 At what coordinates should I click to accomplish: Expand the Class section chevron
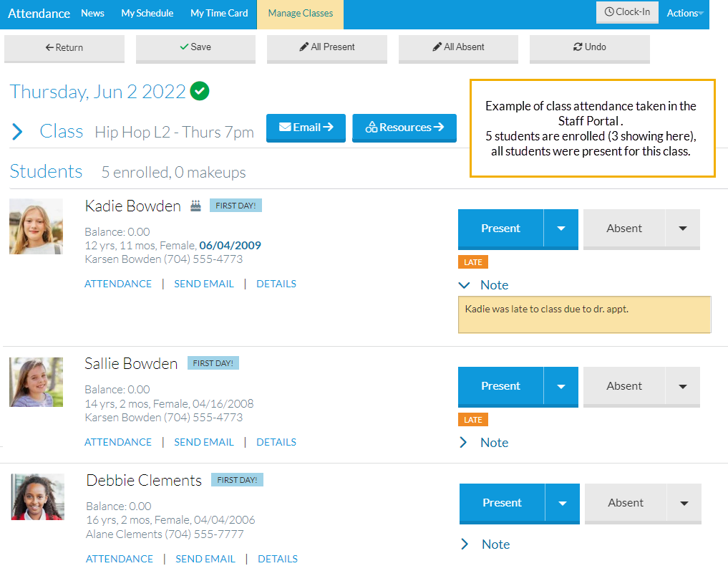[17, 131]
